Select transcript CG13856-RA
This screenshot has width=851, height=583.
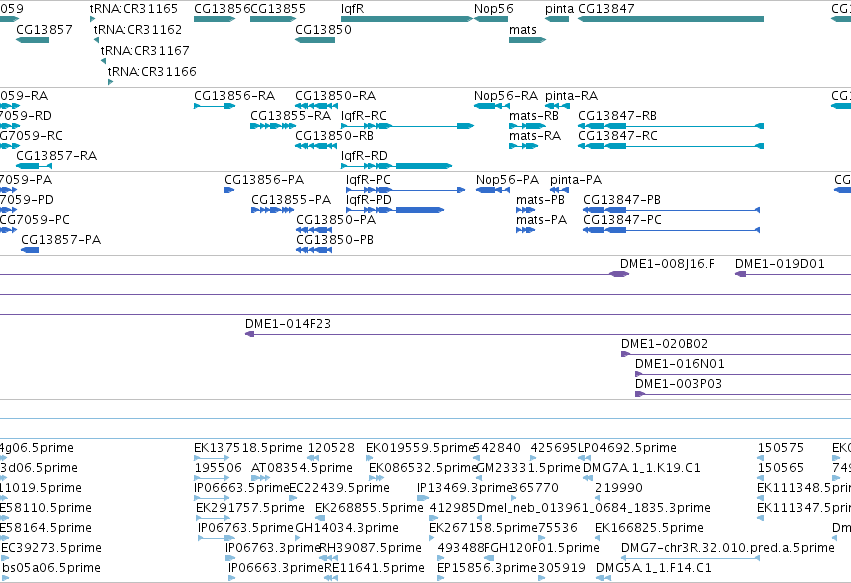tap(214, 106)
